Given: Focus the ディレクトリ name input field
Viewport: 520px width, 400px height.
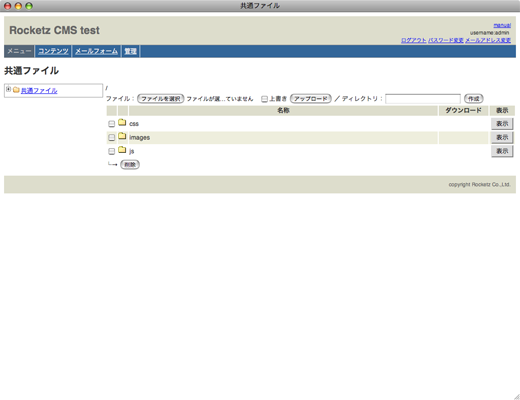Looking at the screenshot, I should click(x=423, y=99).
